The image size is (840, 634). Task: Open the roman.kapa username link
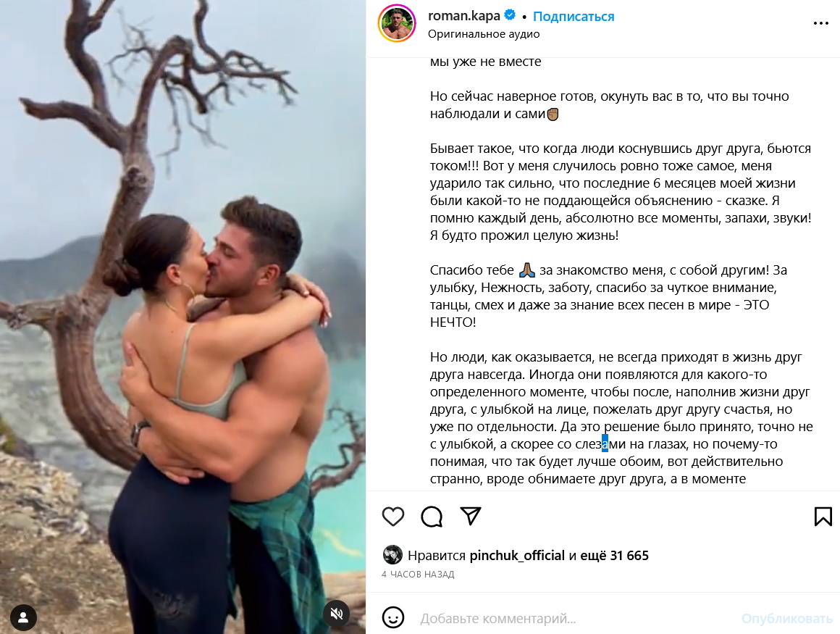coord(464,16)
